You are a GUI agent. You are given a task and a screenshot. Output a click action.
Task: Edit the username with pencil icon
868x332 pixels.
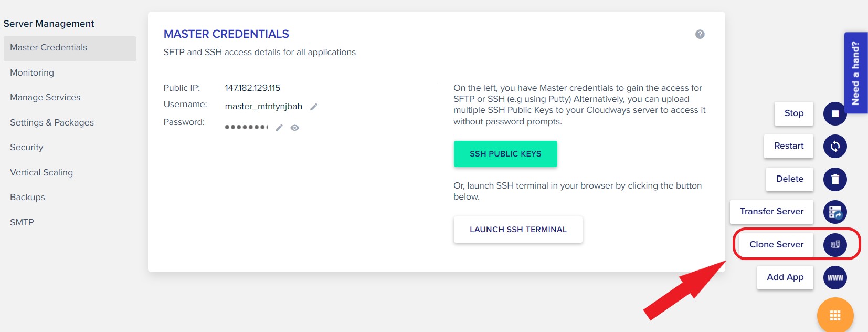point(314,107)
